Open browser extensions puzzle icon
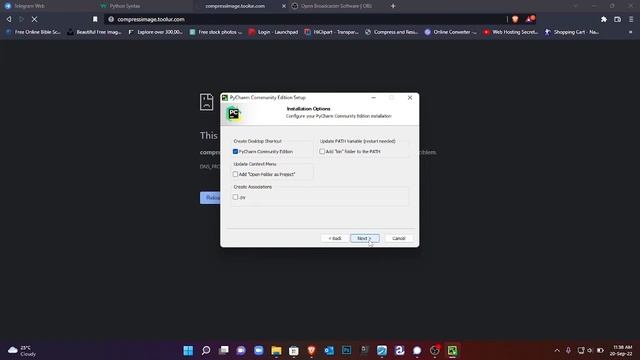The width and height of the screenshot is (640, 360). [x=604, y=19]
